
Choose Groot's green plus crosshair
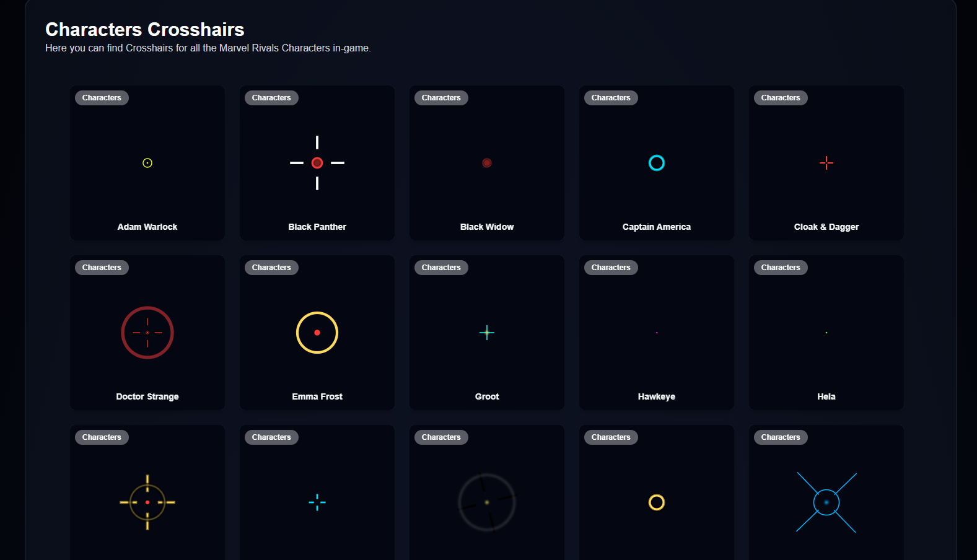pos(487,333)
